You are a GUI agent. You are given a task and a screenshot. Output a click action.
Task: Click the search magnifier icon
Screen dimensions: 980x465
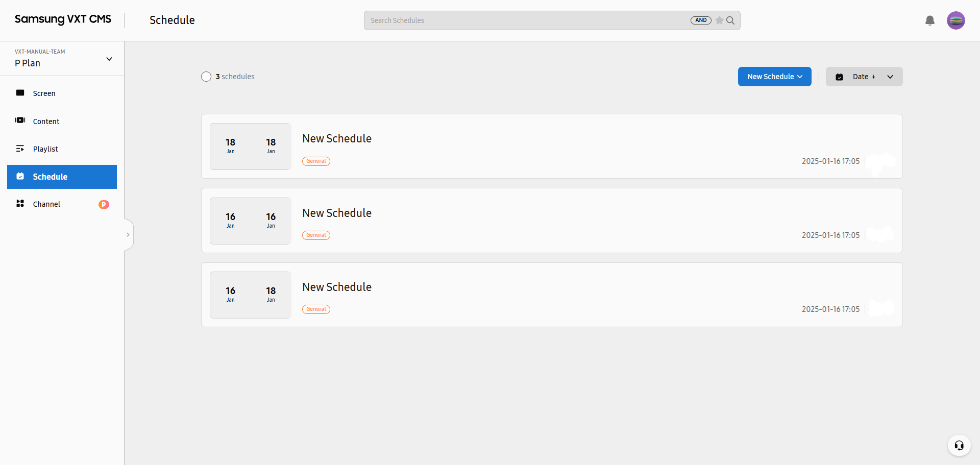730,20
